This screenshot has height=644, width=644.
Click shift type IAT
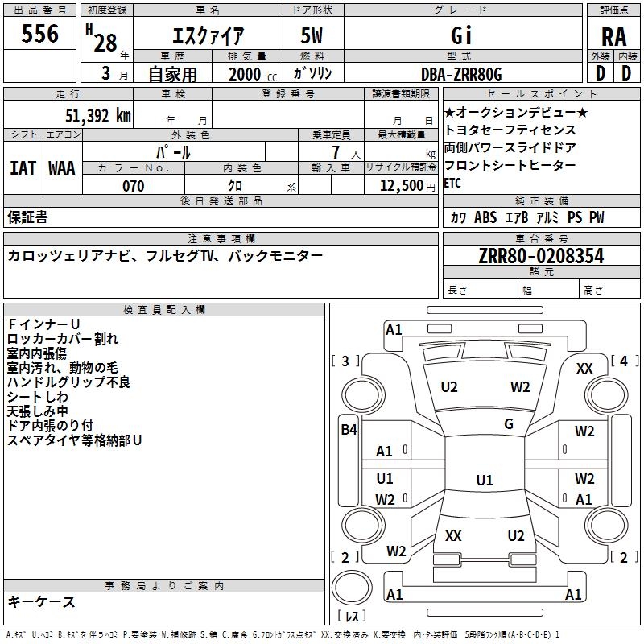point(23,168)
